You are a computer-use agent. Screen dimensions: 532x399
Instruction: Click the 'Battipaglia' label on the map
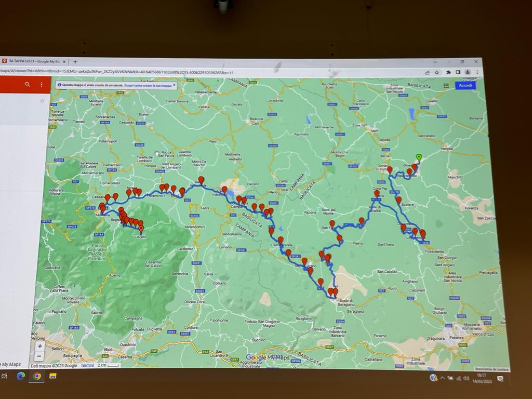[72, 355]
